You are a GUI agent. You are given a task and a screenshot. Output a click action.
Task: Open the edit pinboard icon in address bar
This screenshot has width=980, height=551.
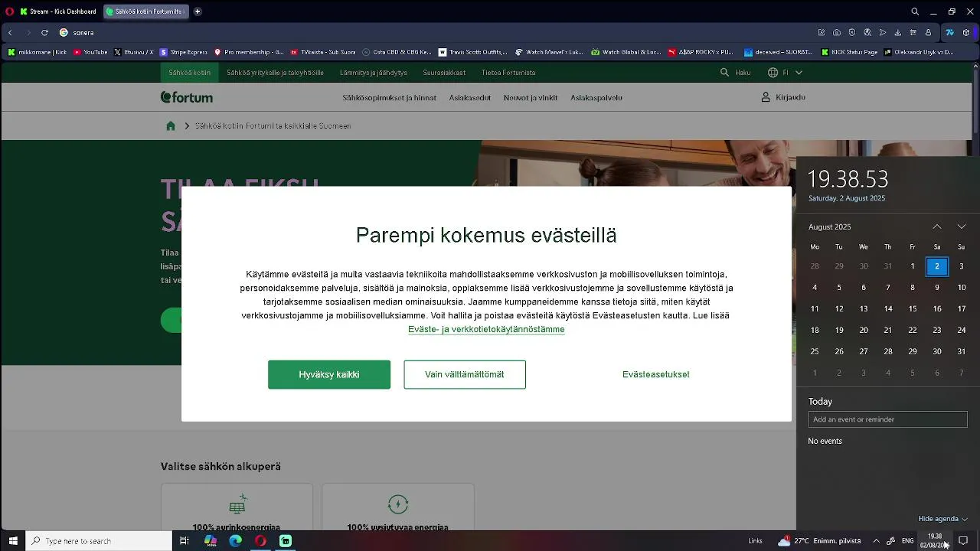(822, 33)
